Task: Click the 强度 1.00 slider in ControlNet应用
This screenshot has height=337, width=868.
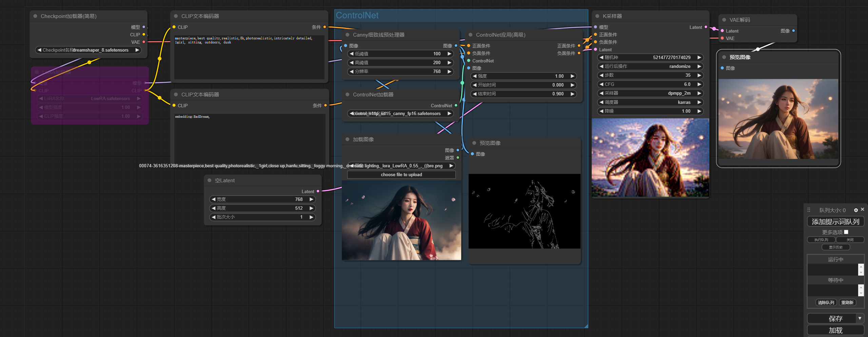Action: (523, 76)
